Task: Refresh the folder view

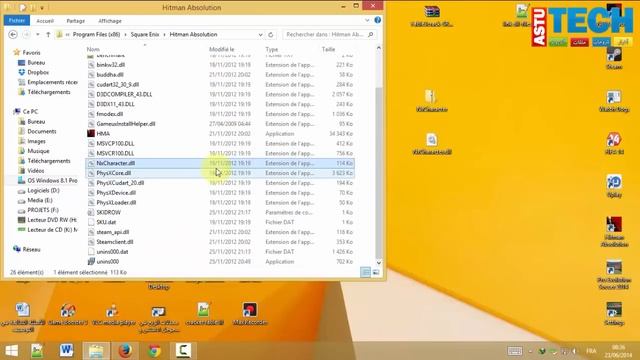Action: coord(271,35)
